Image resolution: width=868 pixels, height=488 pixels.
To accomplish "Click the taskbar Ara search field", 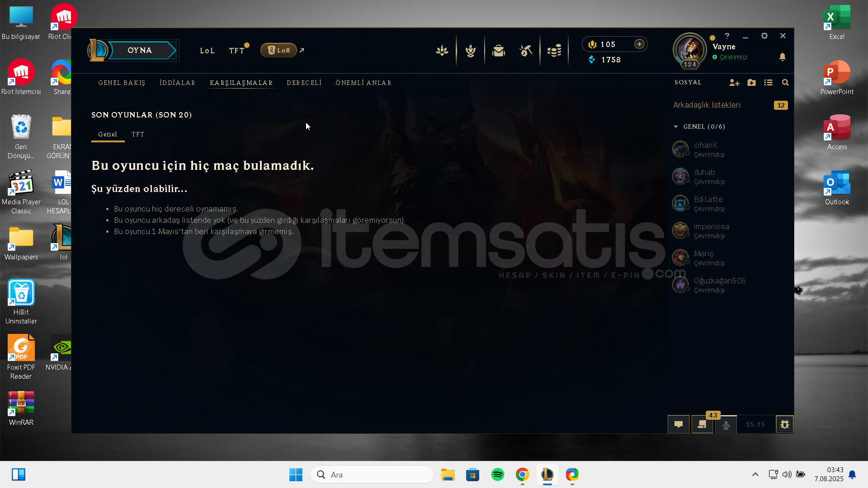I will point(372,474).
